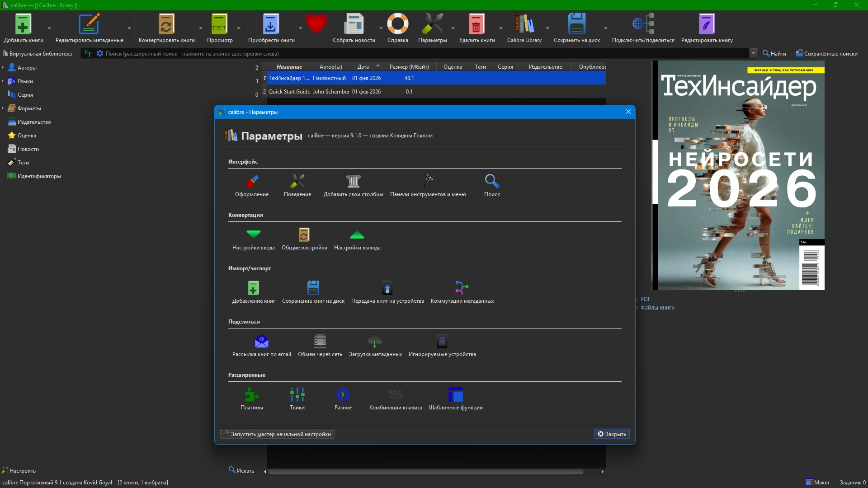
Task: Click Добавить свои столбцы icon
Action: (353, 186)
